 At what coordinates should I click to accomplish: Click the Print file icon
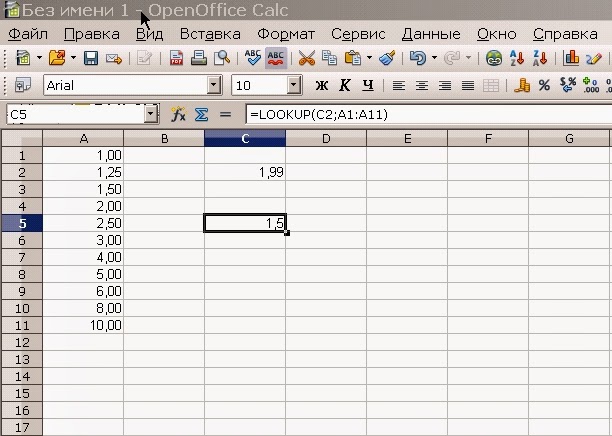pos(199,58)
